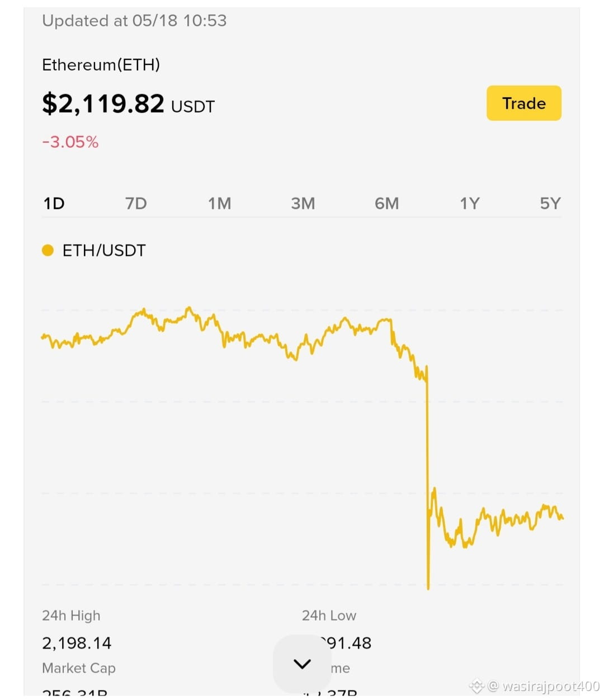
Task: Choose the 6M chart period
Action: click(386, 203)
